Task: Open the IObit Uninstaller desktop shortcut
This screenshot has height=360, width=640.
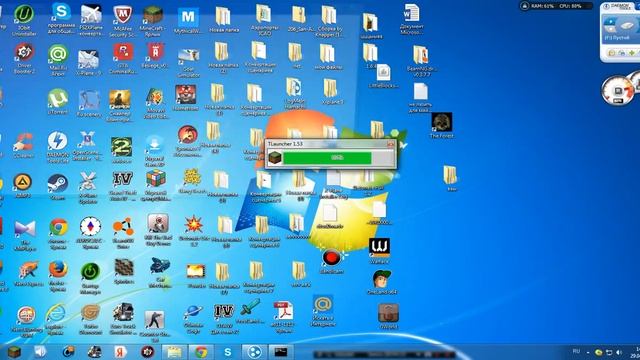Action: (x=24, y=14)
